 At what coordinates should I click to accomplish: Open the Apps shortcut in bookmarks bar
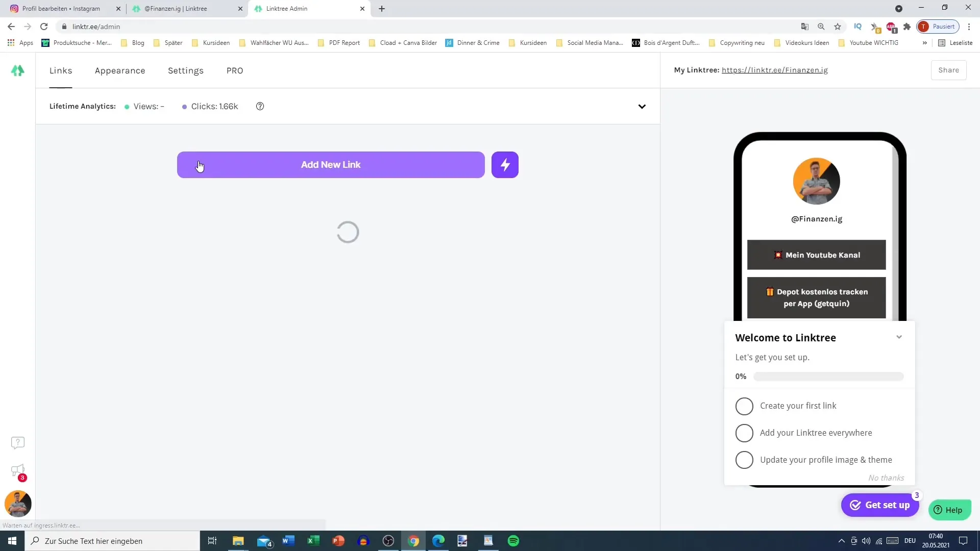click(20, 43)
